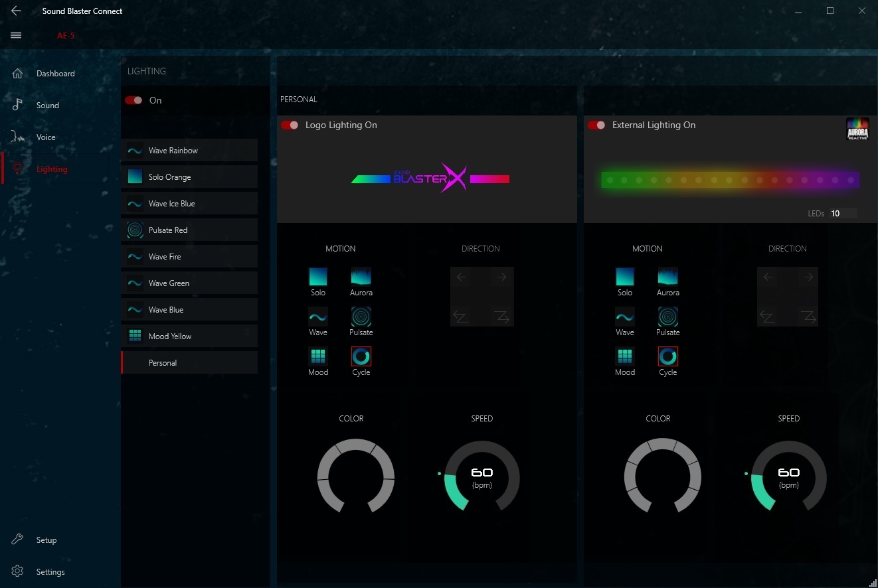
Task: Select the Solo Orange preset
Action: click(189, 177)
